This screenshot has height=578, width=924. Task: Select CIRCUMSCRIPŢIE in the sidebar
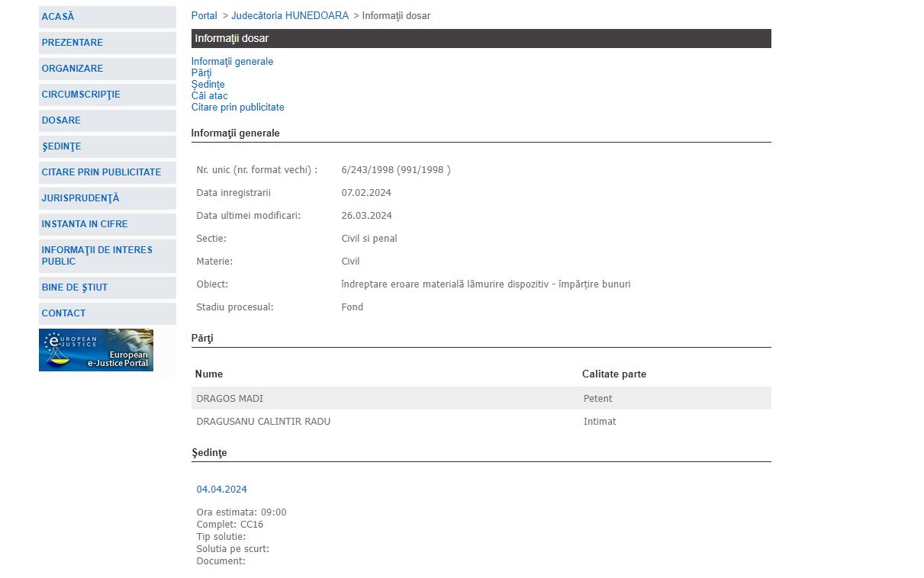[x=81, y=95]
